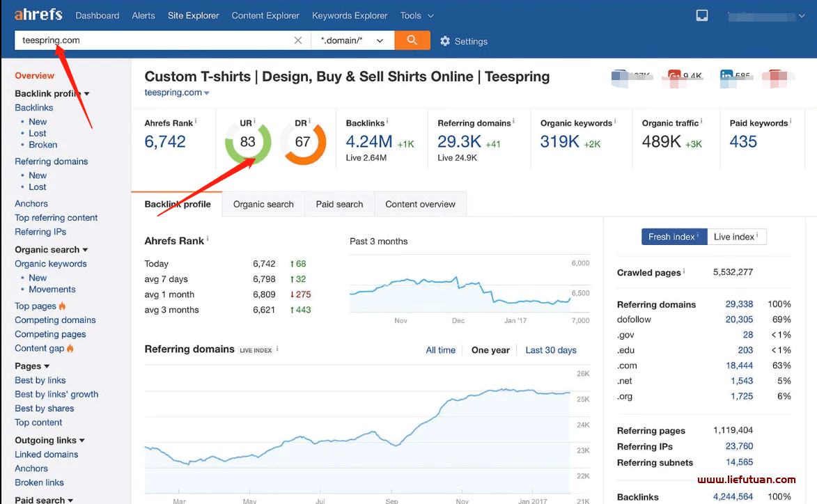Viewport: 817px width, 504px height.
Task: Click the DR 67 gauge
Action: [x=303, y=142]
